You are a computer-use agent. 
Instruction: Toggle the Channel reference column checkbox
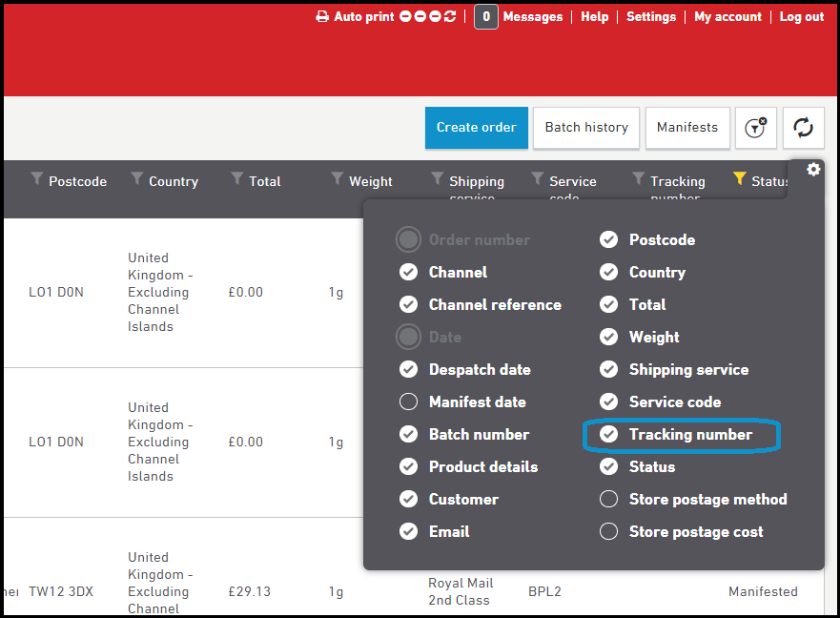click(x=408, y=305)
